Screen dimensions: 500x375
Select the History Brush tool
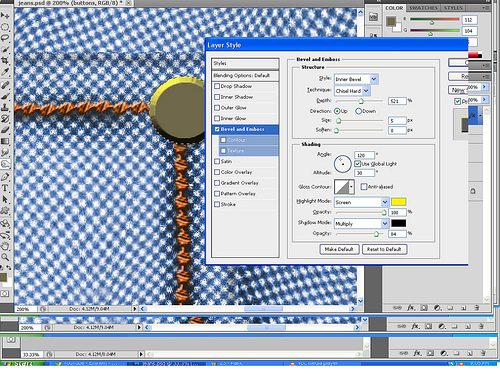[5, 119]
